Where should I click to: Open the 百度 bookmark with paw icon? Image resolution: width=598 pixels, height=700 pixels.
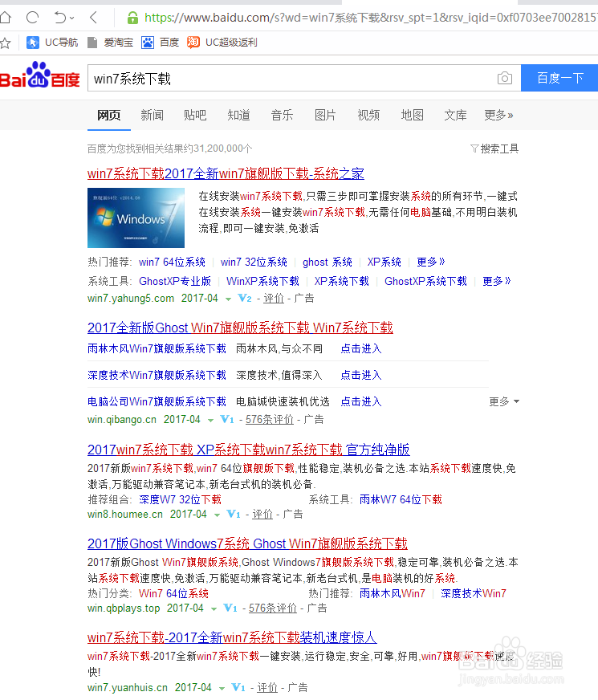161,43
